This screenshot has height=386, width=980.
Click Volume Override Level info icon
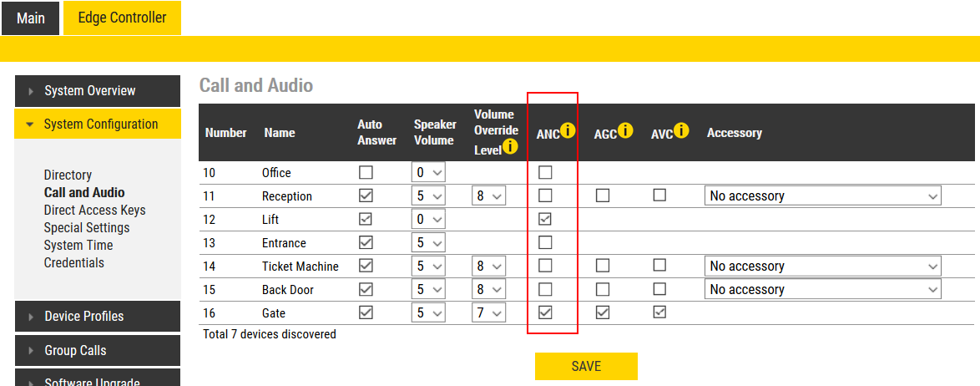click(511, 148)
